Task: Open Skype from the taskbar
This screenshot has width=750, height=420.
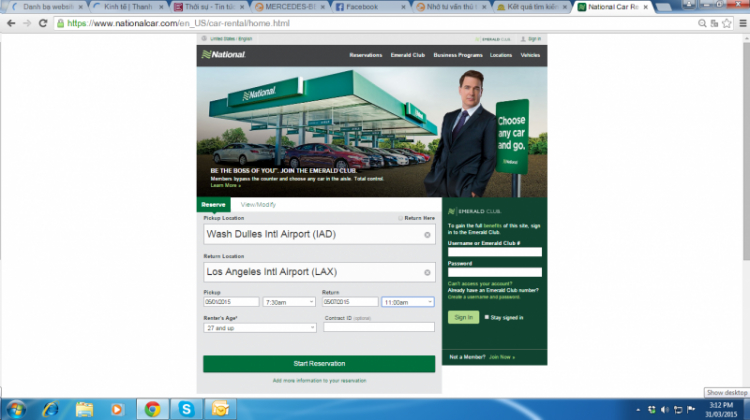Action: 186,409
